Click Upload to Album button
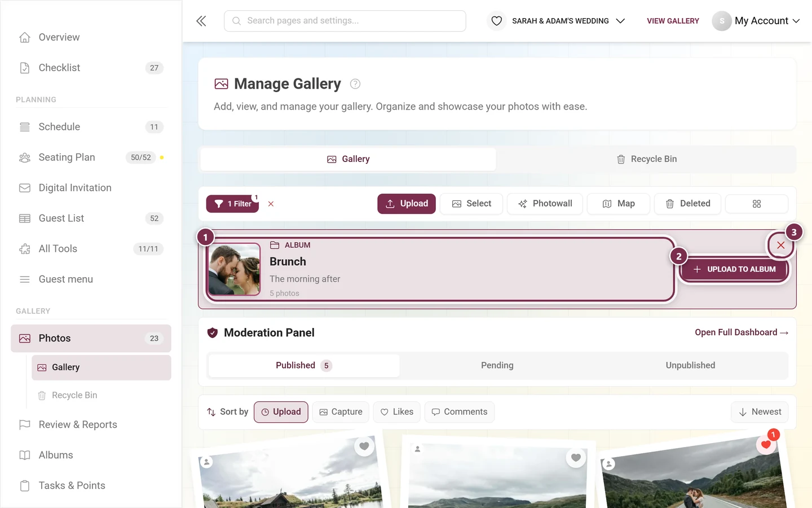The width and height of the screenshot is (812, 508). click(734, 269)
